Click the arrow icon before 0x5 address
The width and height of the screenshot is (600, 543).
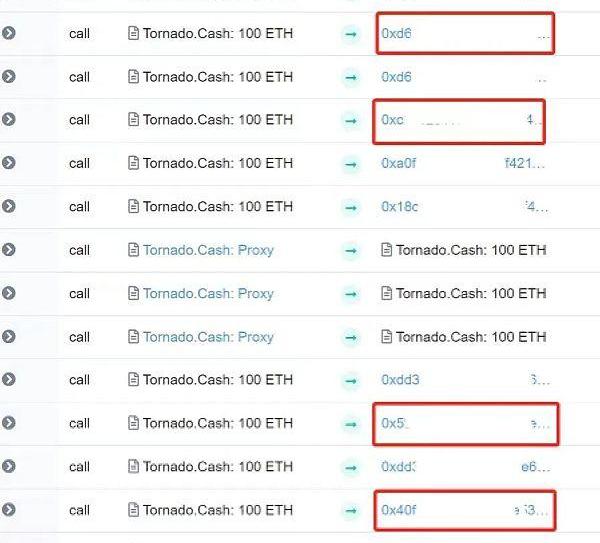[351, 424]
